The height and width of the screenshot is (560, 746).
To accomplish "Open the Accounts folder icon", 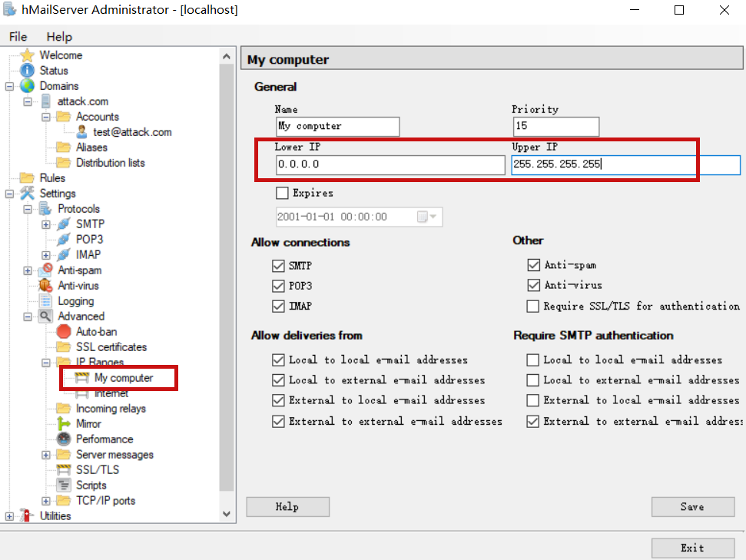I will pyautogui.click(x=63, y=117).
